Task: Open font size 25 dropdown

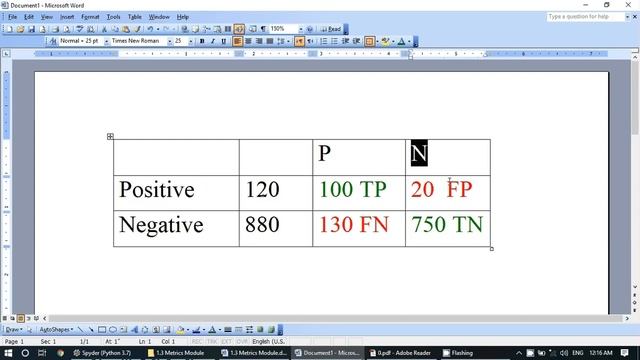Action: 191,41
